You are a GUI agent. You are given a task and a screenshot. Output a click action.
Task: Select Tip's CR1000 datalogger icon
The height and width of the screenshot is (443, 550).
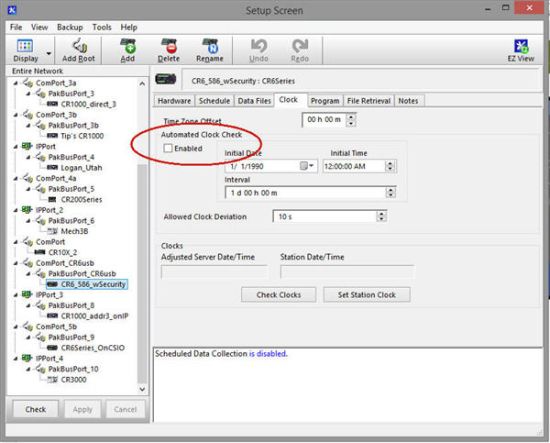pyautogui.click(x=52, y=136)
